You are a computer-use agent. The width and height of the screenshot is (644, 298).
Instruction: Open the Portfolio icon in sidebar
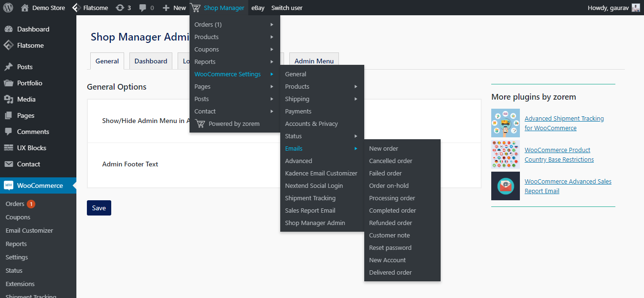tap(9, 83)
